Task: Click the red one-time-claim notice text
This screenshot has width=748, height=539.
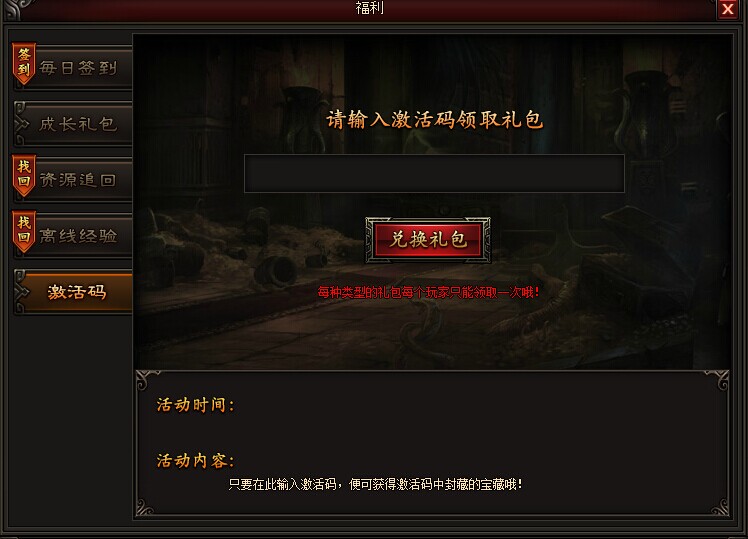Action: tap(428, 292)
